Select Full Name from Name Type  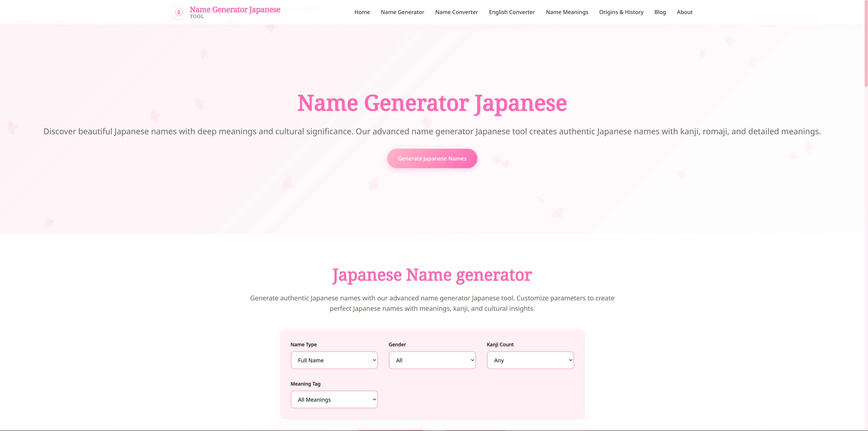[x=334, y=360]
